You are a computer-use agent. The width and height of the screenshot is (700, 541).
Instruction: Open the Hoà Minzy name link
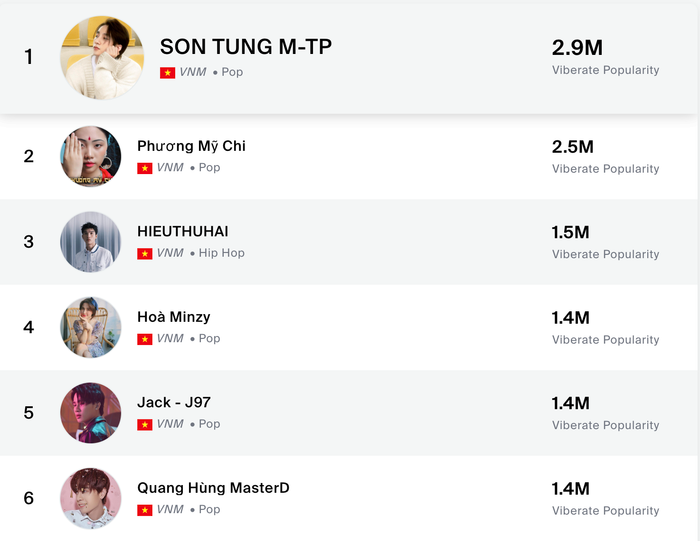pyautogui.click(x=174, y=317)
